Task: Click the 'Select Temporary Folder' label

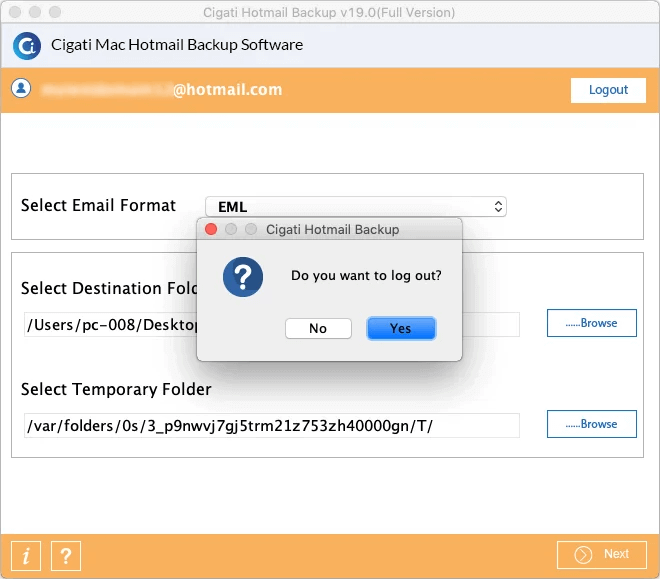Action: tap(116, 389)
